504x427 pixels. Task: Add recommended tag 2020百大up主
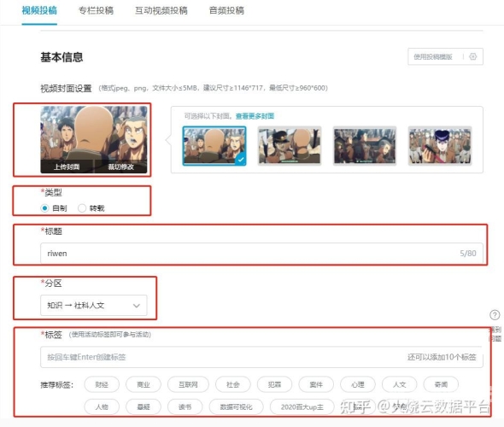pos(302,407)
